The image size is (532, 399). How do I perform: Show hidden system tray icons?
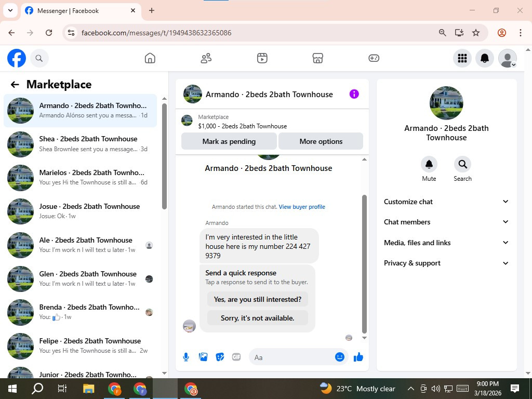coord(410,389)
